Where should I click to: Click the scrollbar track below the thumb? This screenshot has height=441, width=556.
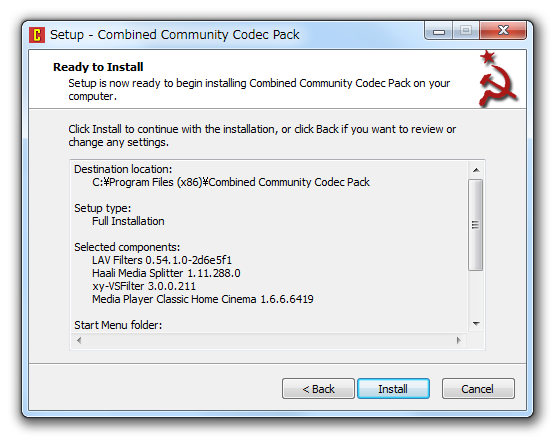476,293
